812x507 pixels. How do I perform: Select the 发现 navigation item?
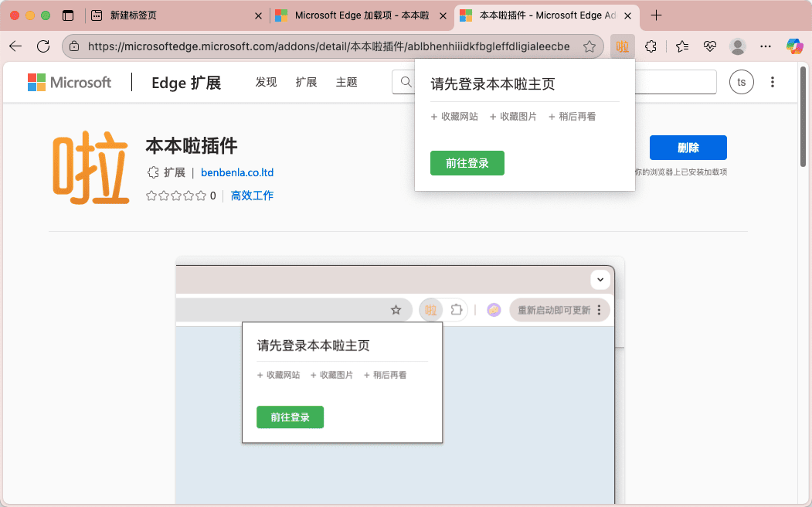(266, 82)
